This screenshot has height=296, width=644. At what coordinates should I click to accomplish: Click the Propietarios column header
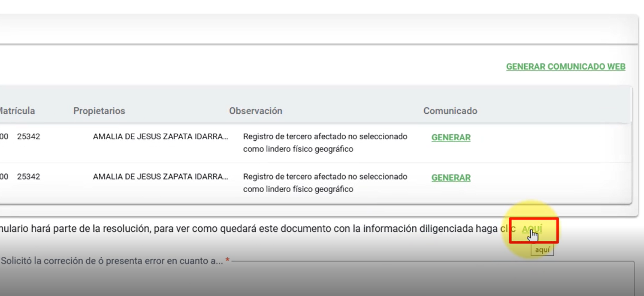click(x=99, y=111)
